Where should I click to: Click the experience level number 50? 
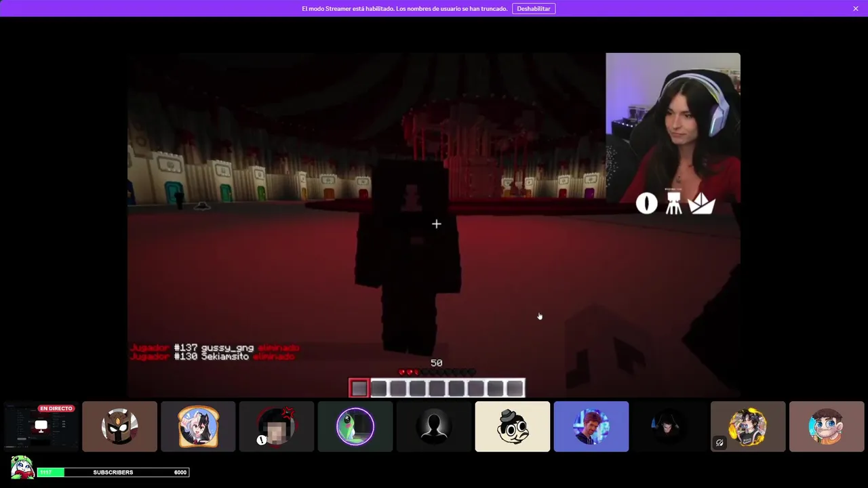[436, 363]
